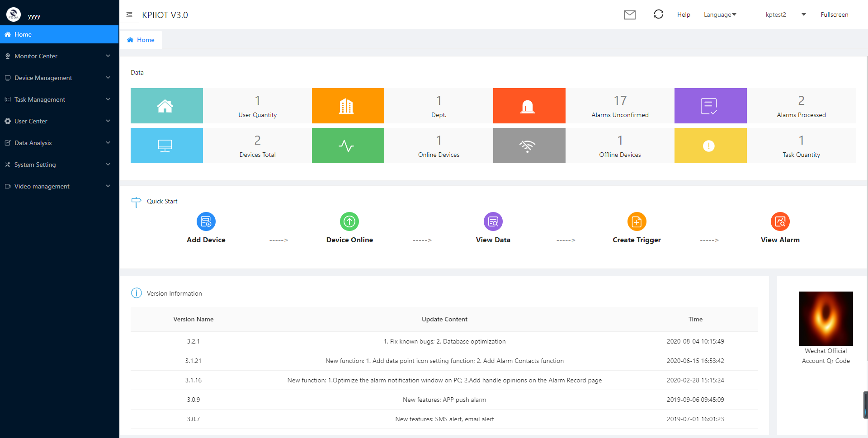Click 'New features: APP push alarm' text
Viewport: 868px width, 438px height.
pos(444,400)
